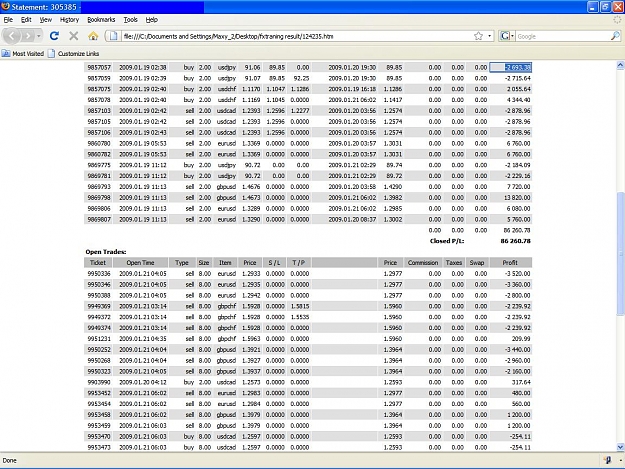Image resolution: width=625 pixels, height=469 pixels.
Task: Click the Firefox icon in title bar
Action: click(6, 6)
